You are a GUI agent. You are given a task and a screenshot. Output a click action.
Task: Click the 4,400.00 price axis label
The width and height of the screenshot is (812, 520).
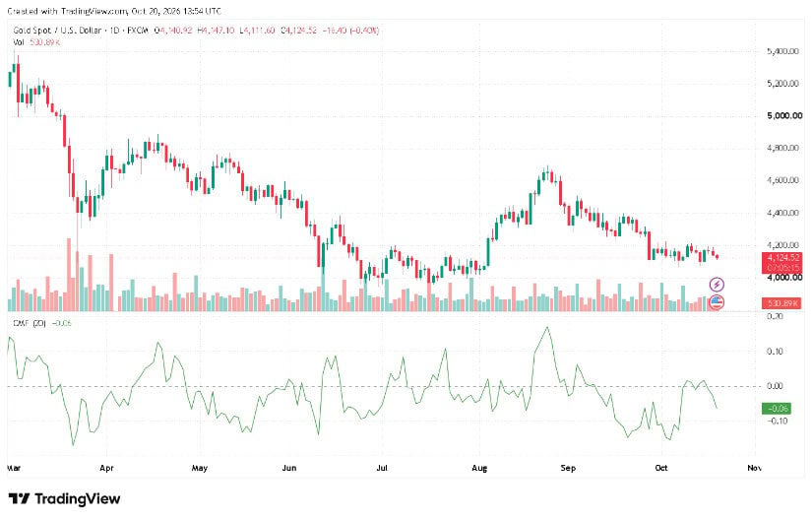click(782, 213)
